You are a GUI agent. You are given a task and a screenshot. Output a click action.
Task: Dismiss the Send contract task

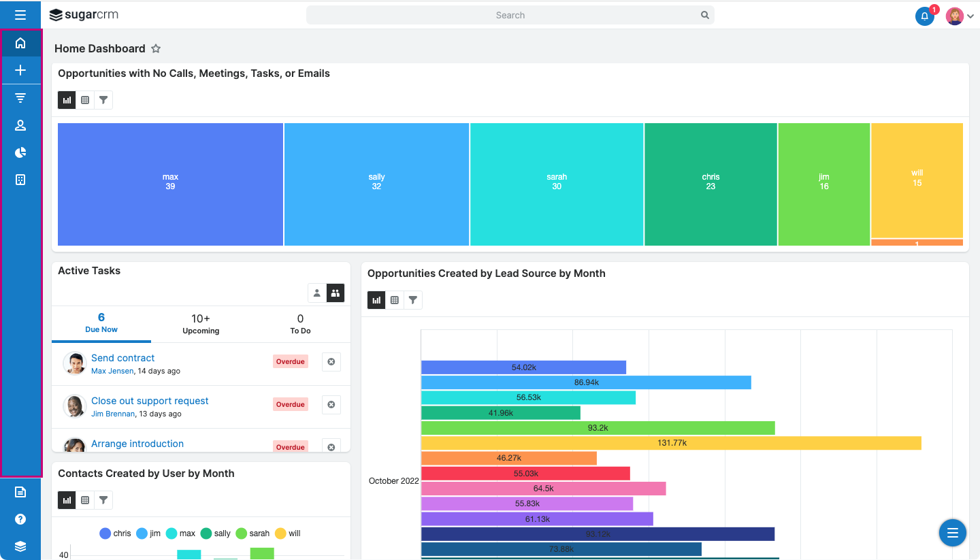click(x=331, y=362)
